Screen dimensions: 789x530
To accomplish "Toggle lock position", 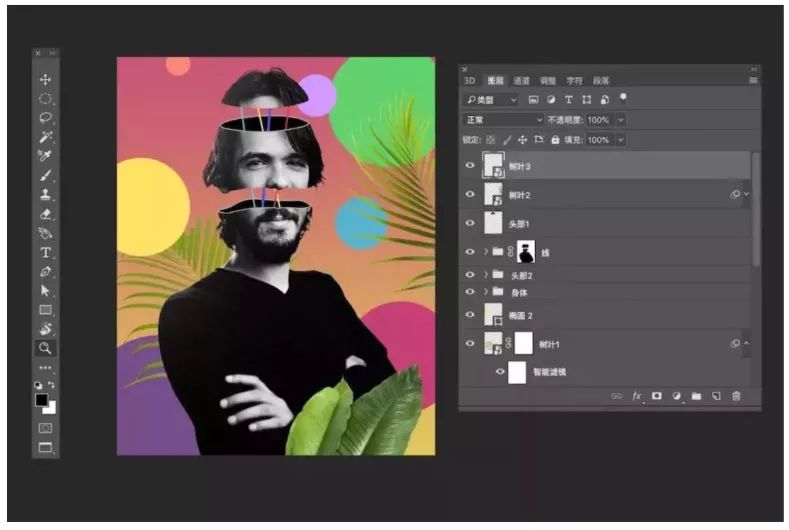I will click(x=523, y=140).
